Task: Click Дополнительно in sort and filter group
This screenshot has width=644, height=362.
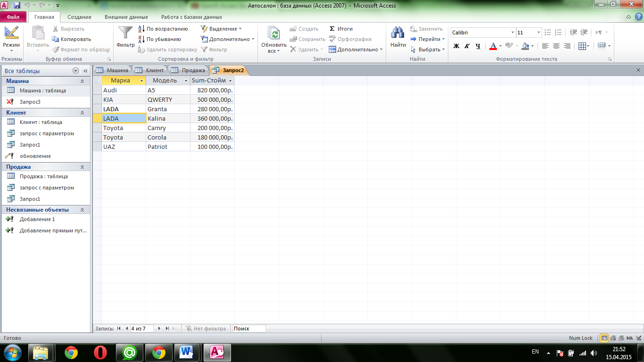Action: (227, 39)
